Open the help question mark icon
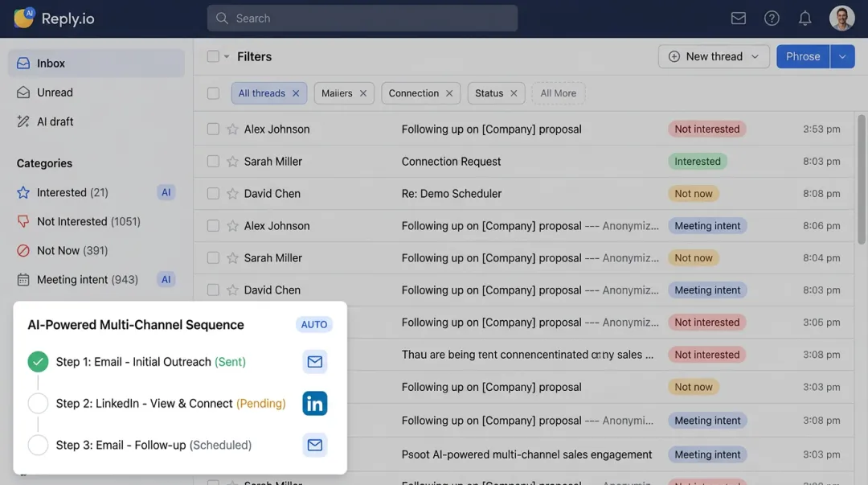The image size is (868, 485). coord(772,18)
